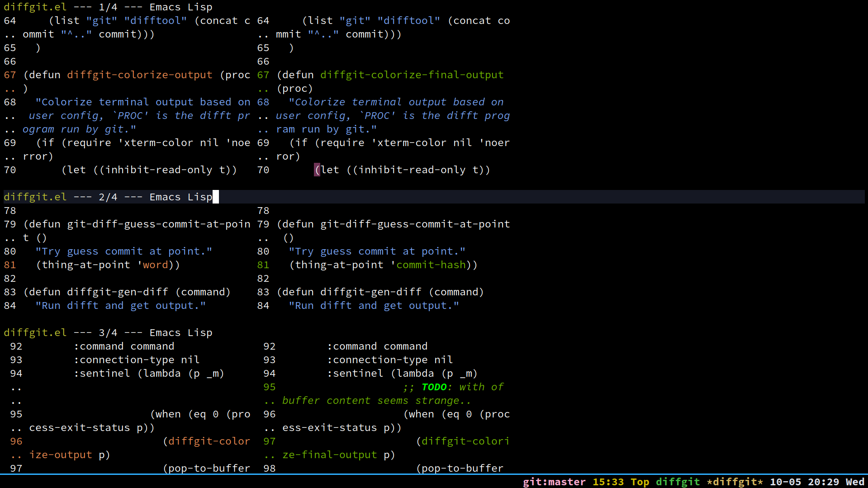Click the green TODO keyword in the comment
The image size is (868, 488).
click(434, 387)
